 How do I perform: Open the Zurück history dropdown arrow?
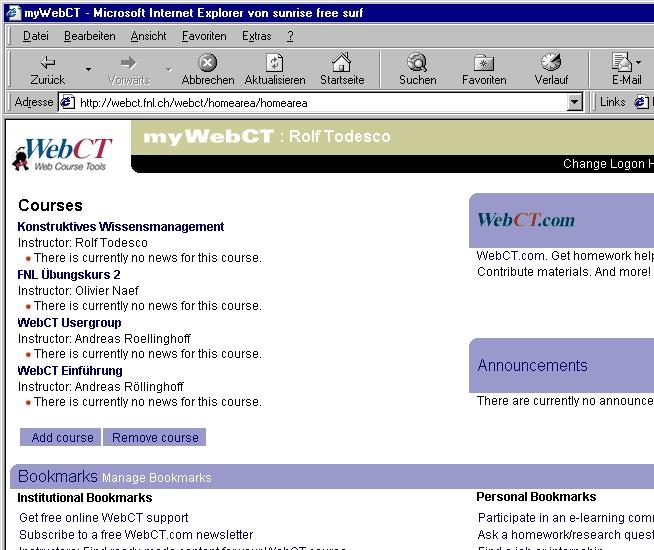pyautogui.click(x=88, y=69)
